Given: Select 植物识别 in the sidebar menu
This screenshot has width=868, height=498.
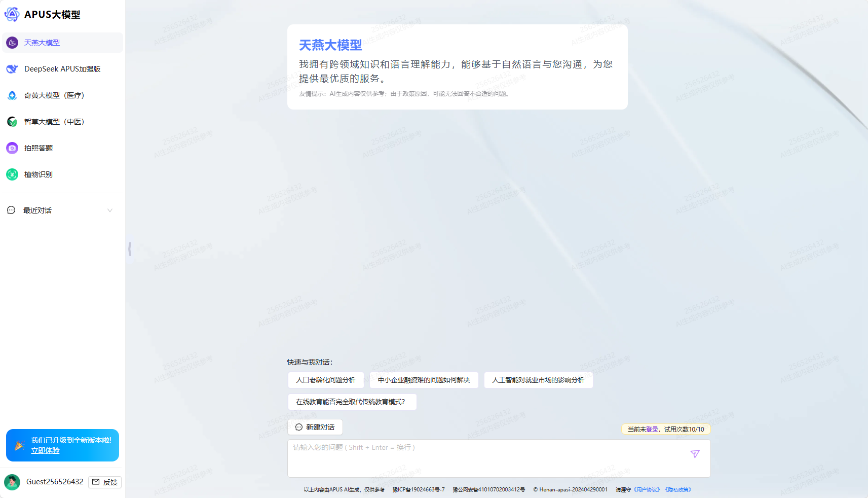Looking at the screenshot, I should [39, 174].
